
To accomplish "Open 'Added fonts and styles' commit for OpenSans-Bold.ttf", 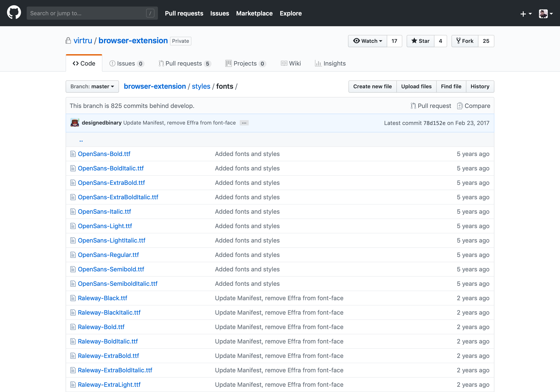I will pyautogui.click(x=247, y=154).
